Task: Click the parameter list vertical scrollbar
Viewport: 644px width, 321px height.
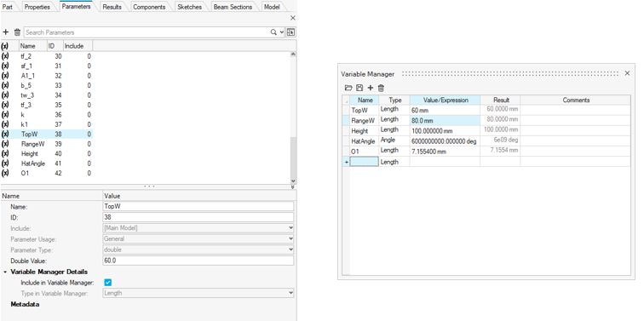Action: pos(293,118)
